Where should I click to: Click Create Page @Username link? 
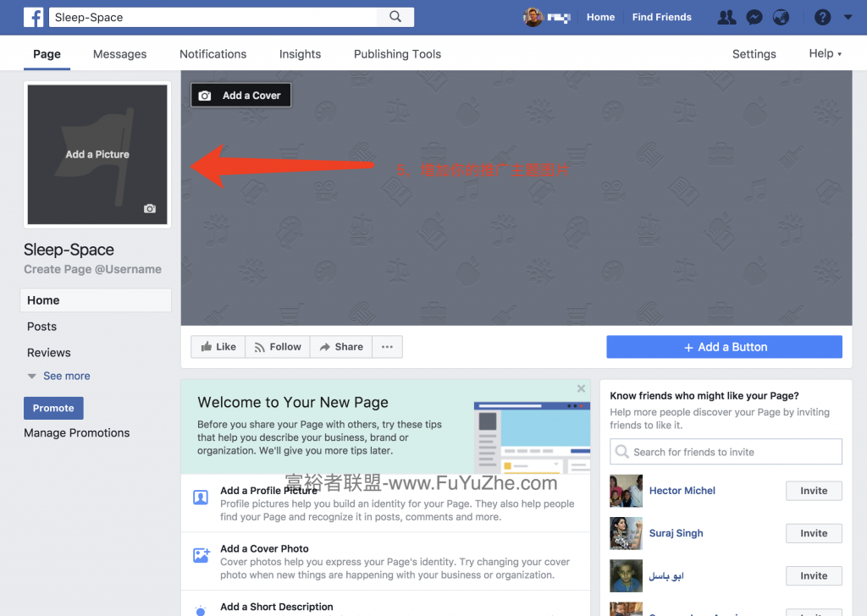tap(93, 269)
